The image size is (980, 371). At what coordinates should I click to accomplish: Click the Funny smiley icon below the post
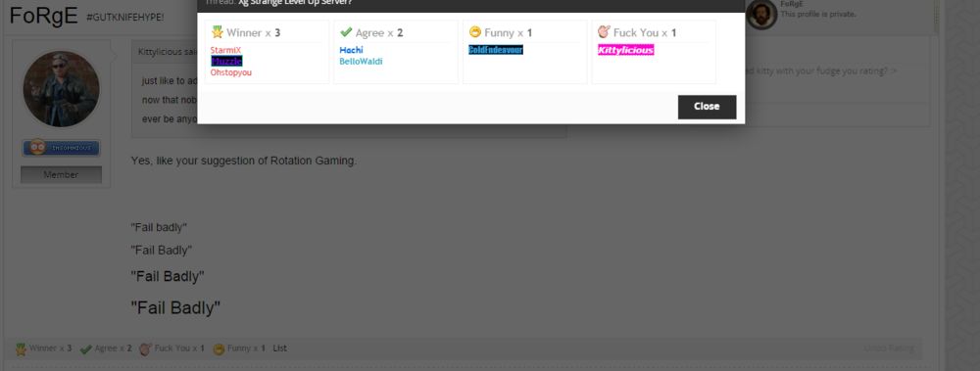coord(219,348)
